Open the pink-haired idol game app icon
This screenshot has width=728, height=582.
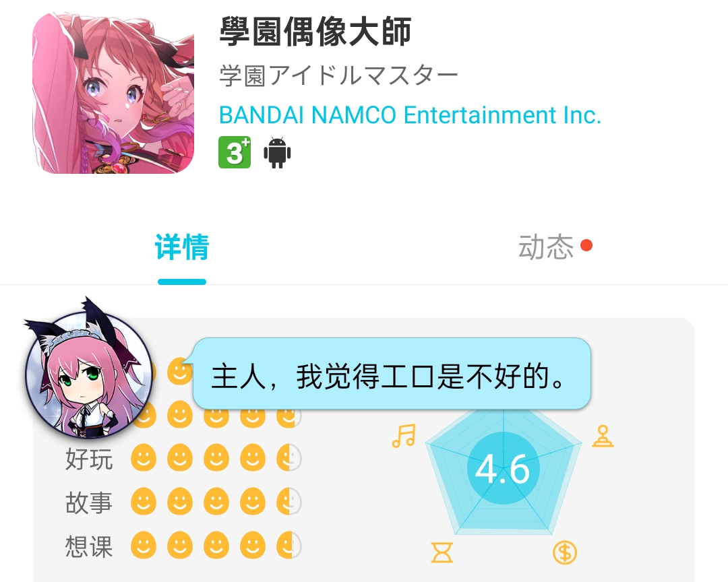point(113,93)
